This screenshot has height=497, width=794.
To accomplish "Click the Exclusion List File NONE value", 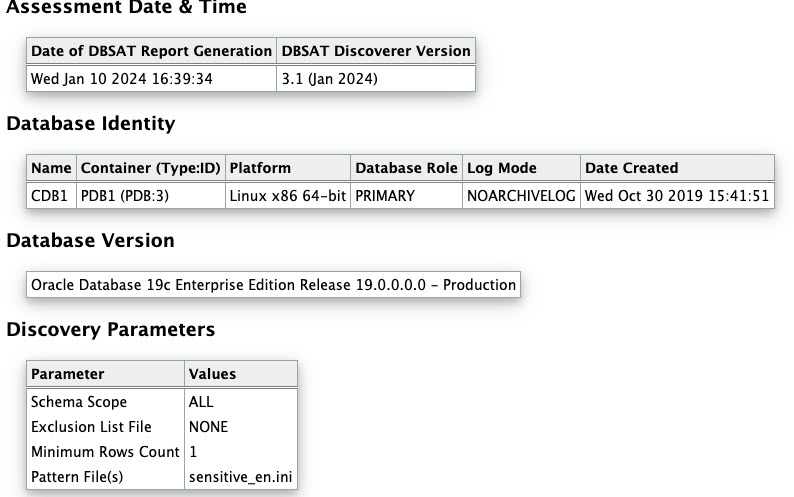I will point(208,427).
